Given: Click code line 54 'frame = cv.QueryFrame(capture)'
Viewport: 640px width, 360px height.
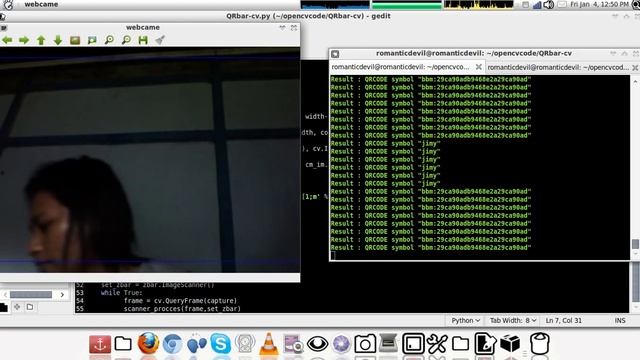Looking at the screenshot, I should coord(180,301).
